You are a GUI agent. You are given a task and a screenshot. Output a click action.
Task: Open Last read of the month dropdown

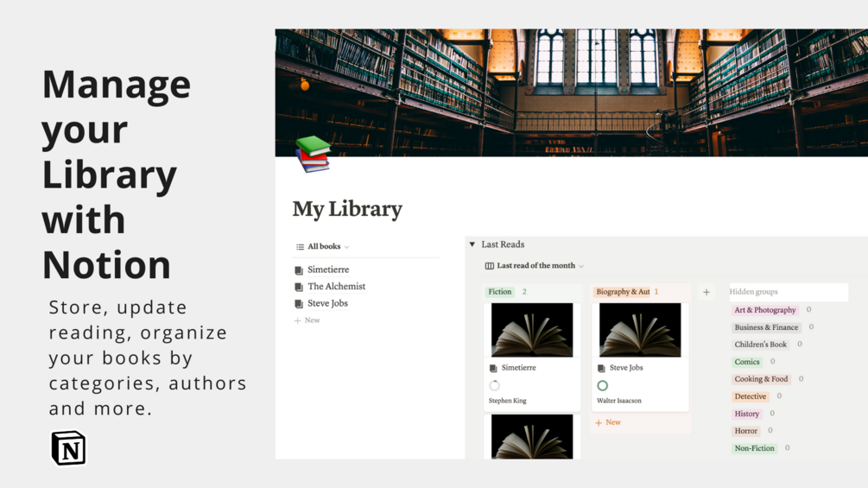[x=535, y=265]
